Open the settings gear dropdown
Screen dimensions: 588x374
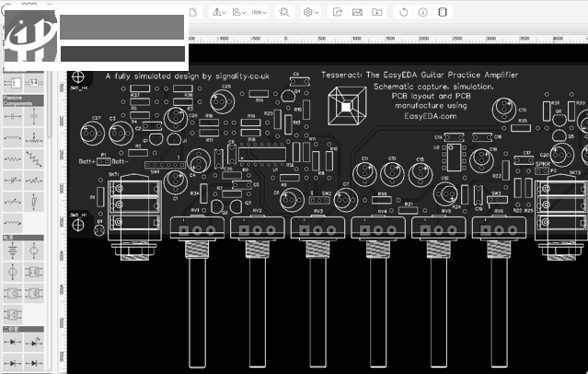[x=311, y=12]
